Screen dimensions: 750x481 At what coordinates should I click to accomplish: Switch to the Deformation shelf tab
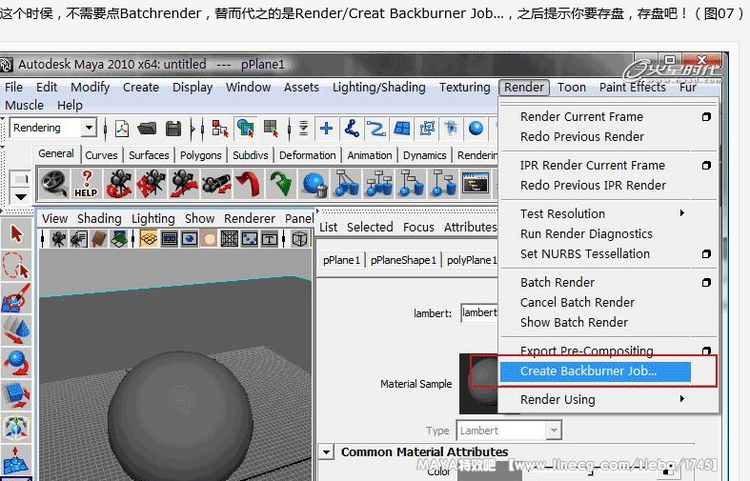coord(308,155)
